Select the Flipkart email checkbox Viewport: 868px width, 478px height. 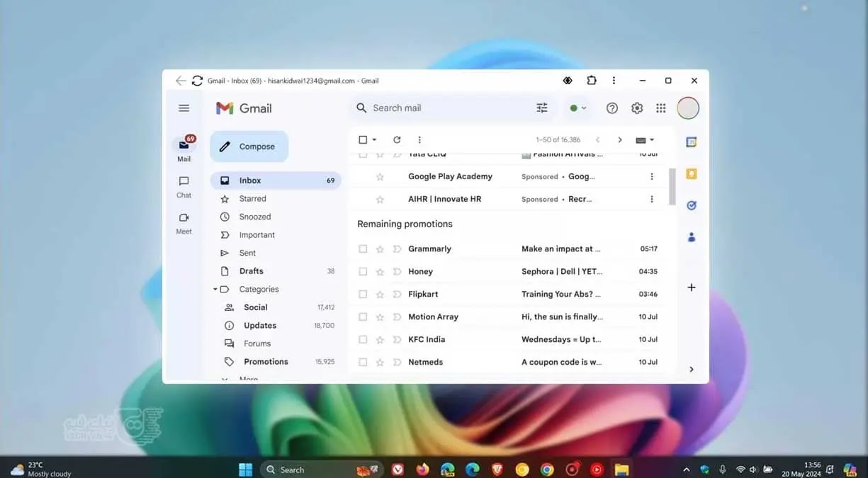click(x=363, y=295)
